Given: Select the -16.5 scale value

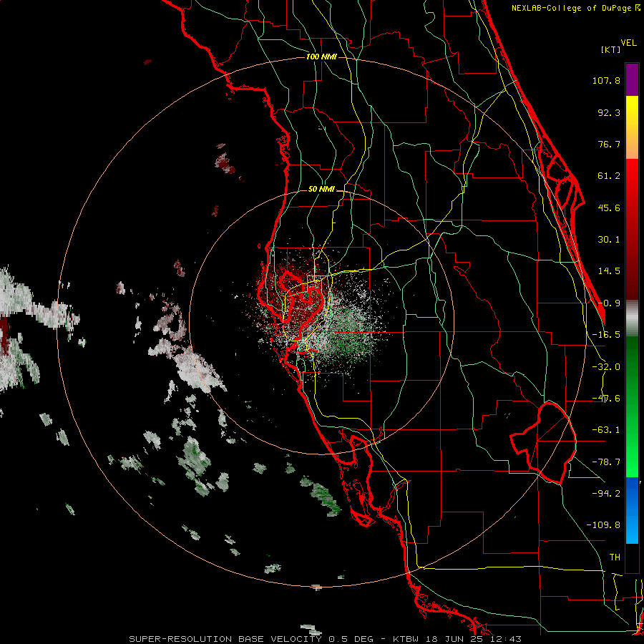Looking at the screenshot, I should 606,335.
